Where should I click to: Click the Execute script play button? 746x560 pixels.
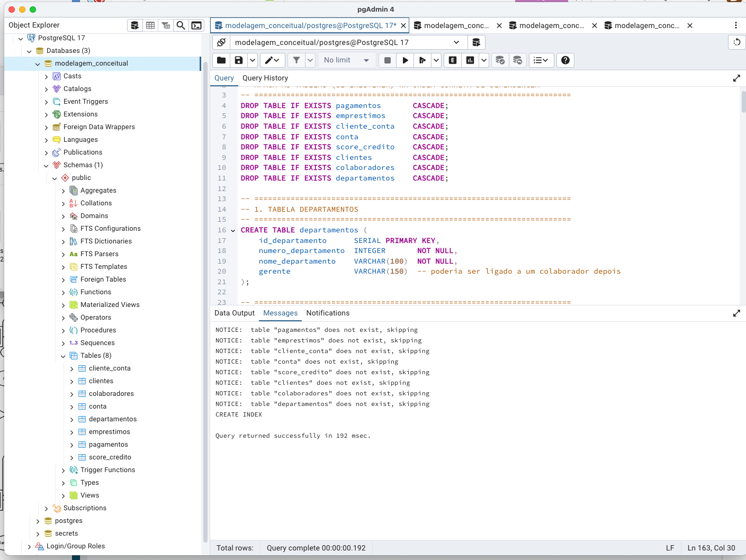(x=405, y=60)
